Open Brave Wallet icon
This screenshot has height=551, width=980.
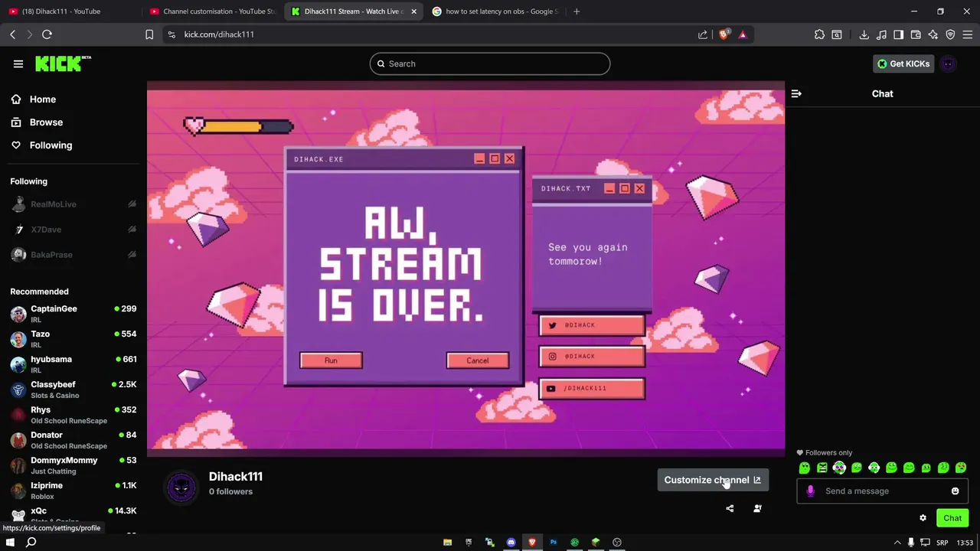916,34
